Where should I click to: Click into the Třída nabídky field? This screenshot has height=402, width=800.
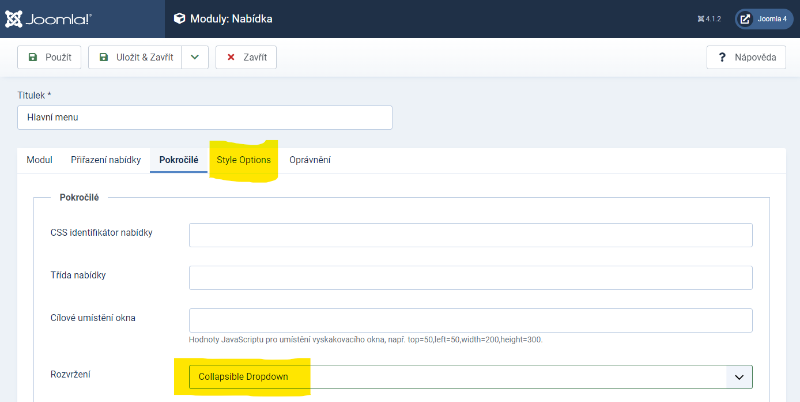pos(470,277)
